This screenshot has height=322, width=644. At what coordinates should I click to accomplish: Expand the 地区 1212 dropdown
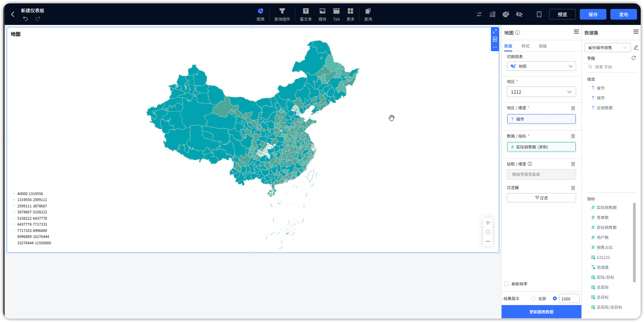[541, 92]
